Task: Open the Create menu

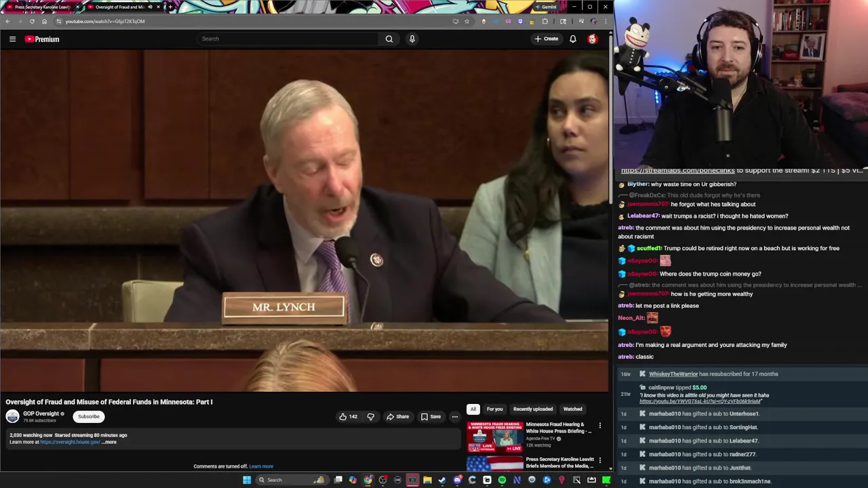Action: coord(547,39)
